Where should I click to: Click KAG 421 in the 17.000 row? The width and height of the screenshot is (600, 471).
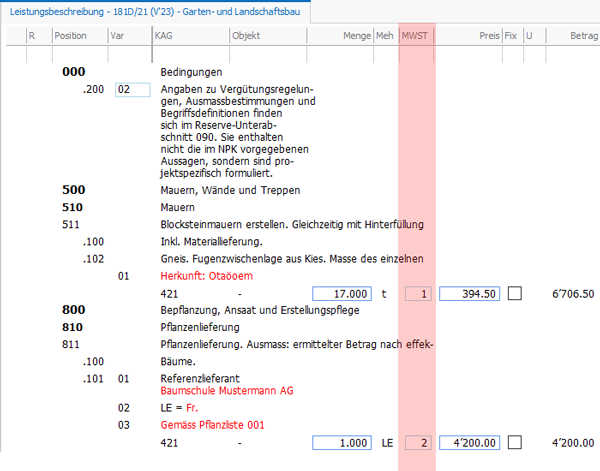click(169, 294)
